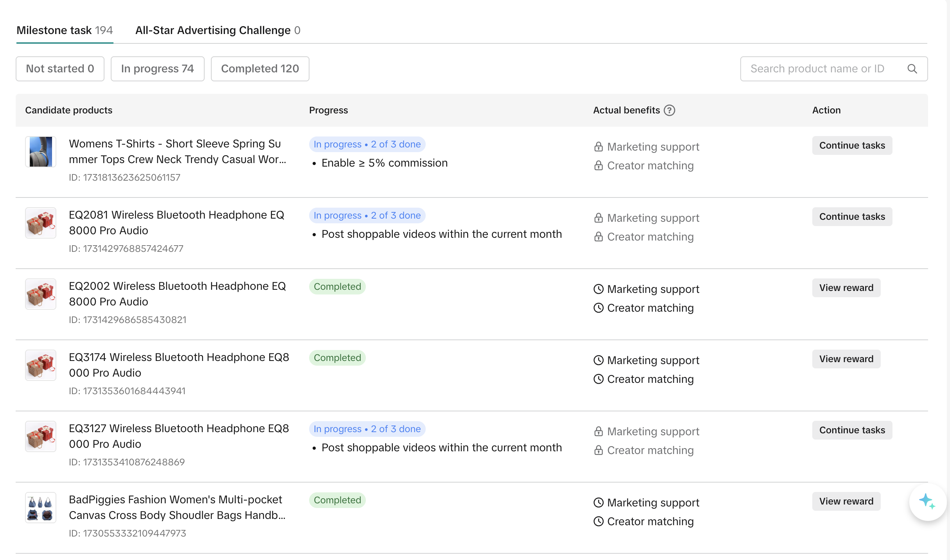Open the AI assistant sparkle button
The width and height of the screenshot is (950, 560).
click(x=927, y=501)
